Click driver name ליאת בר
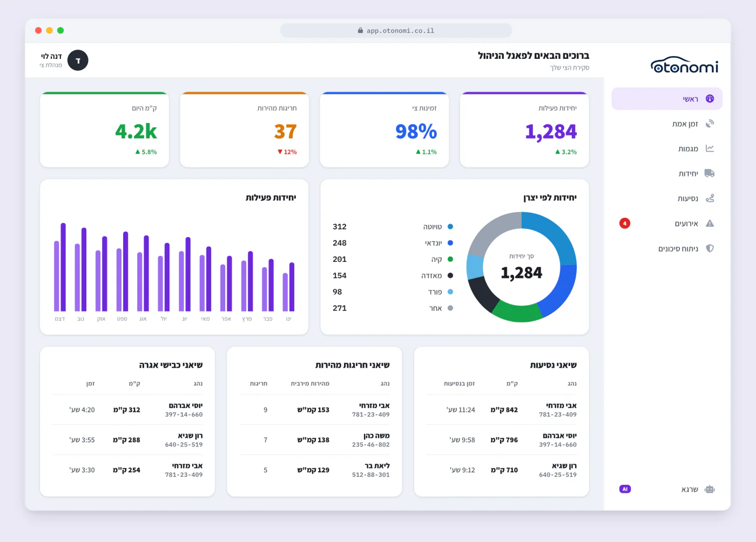Screen dimensions: 756x542 coord(377,466)
